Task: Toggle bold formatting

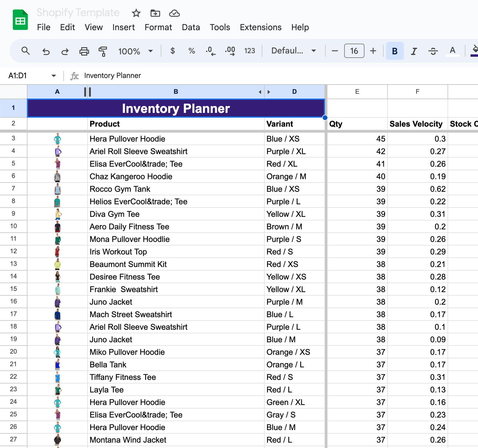Action: tap(395, 51)
